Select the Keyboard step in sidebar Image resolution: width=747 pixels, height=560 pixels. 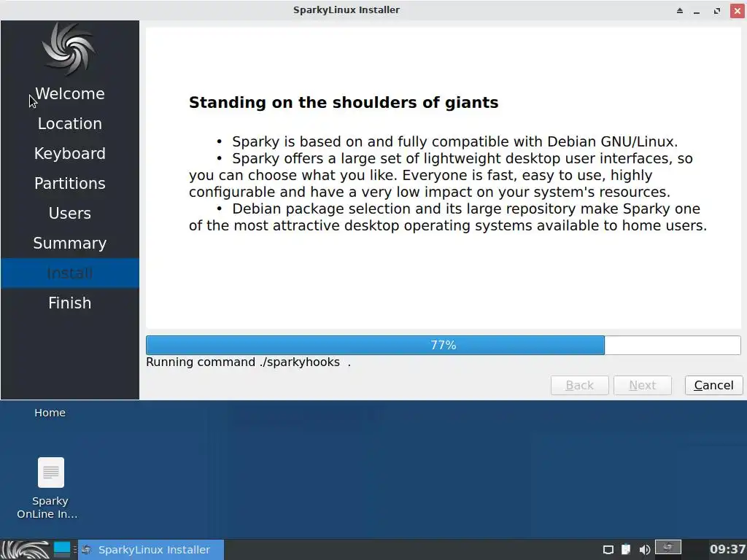(x=69, y=153)
